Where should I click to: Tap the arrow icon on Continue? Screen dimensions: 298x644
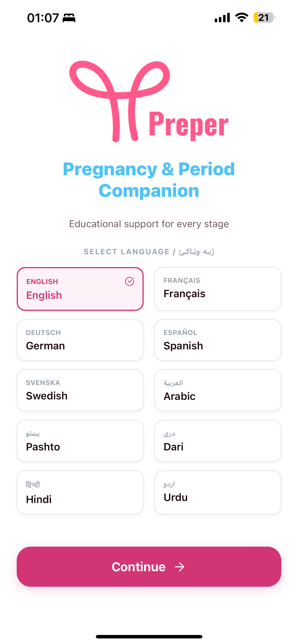[180, 567]
